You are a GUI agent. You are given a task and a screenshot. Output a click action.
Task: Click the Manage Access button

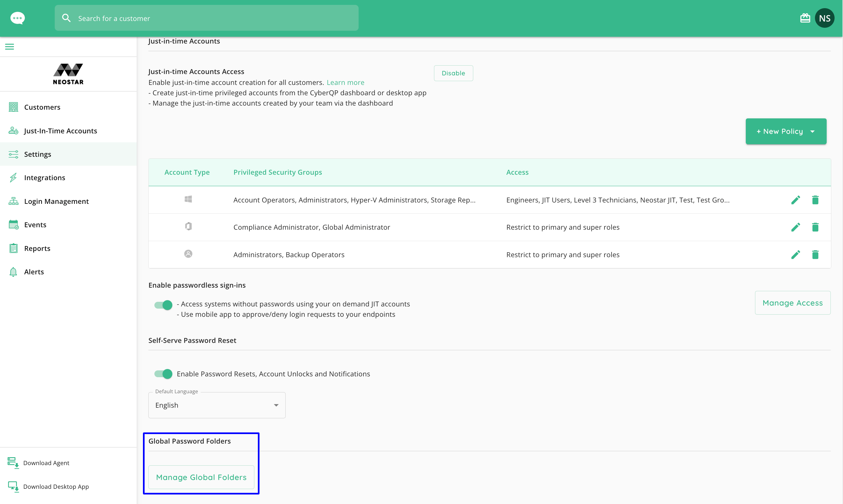pos(792,303)
